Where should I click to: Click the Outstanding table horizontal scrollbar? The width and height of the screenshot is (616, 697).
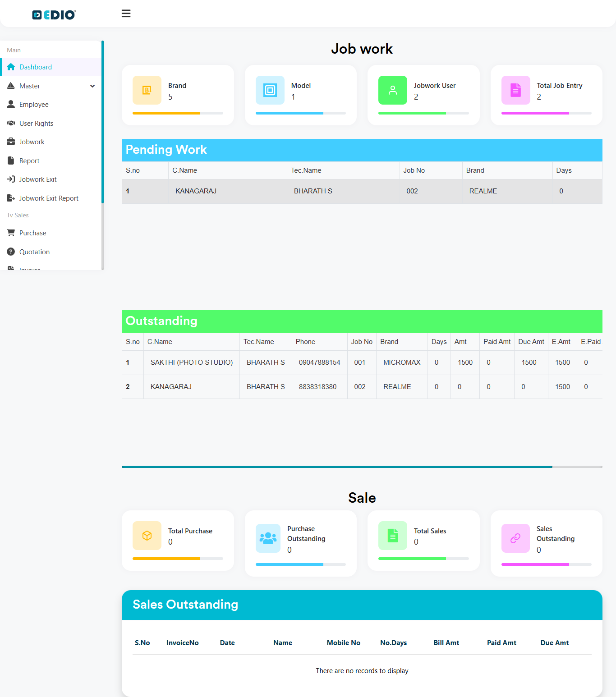point(337,467)
